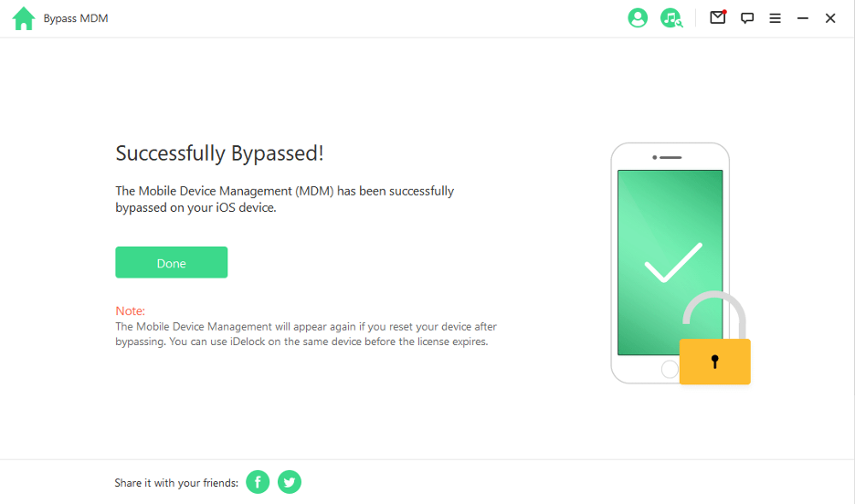Minimize the iDelock window
855x504 pixels.
803,18
